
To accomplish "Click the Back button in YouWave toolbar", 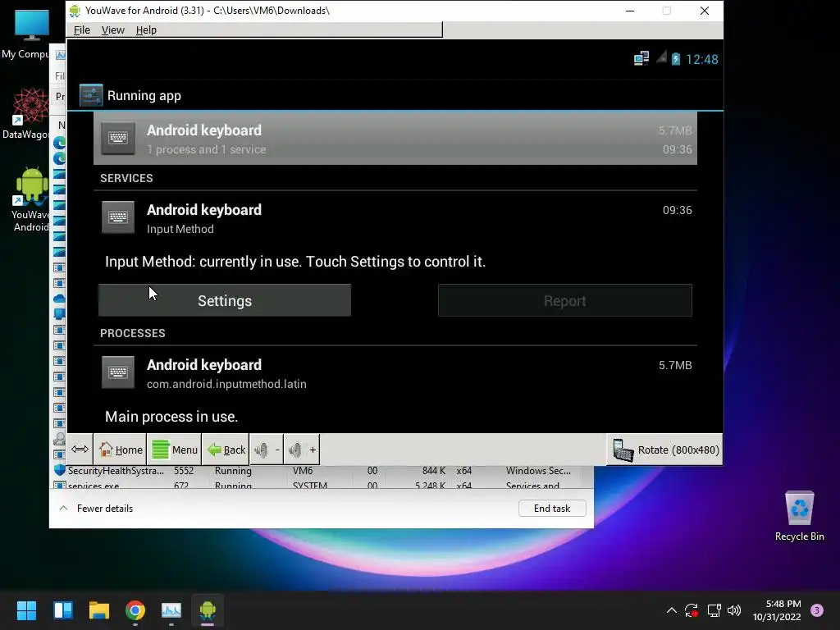I will [226, 450].
